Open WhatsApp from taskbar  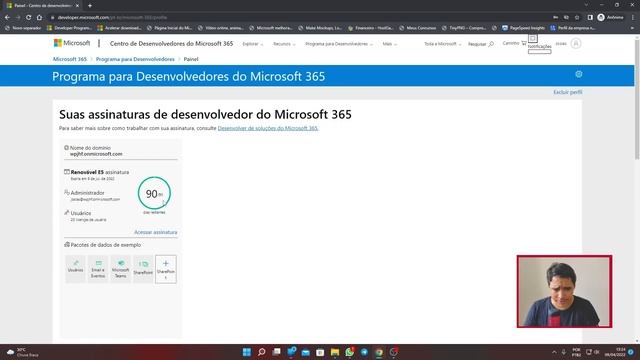click(x=349, y=352)
